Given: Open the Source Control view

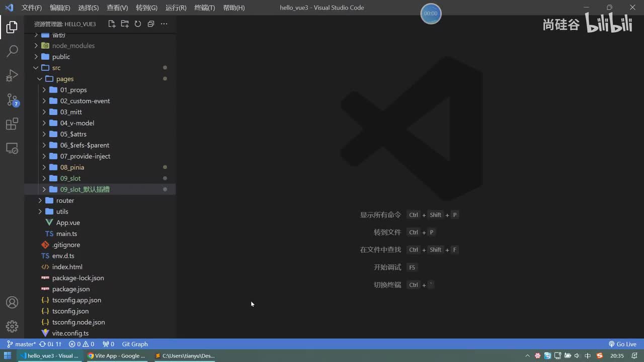Looking at the screenshot, I should pos(12,100).
